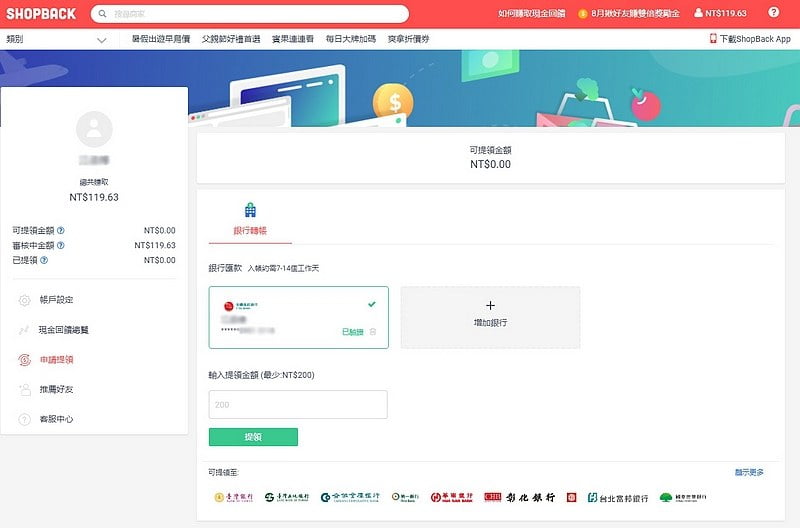The image size is (800, 528).
Task: Expand the 類別 category dropdown
Action: tap(56, 39)
